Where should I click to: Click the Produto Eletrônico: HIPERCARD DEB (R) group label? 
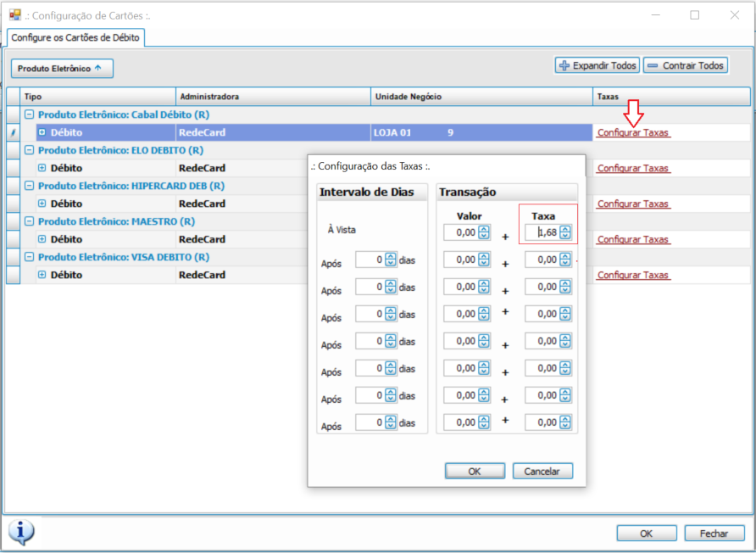tap(131, 186)
